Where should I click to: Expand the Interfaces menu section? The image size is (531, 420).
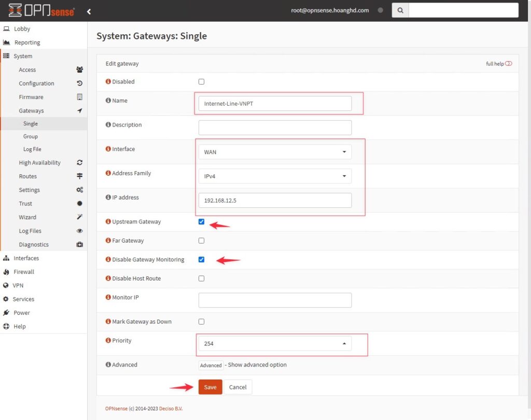(44, 258)
